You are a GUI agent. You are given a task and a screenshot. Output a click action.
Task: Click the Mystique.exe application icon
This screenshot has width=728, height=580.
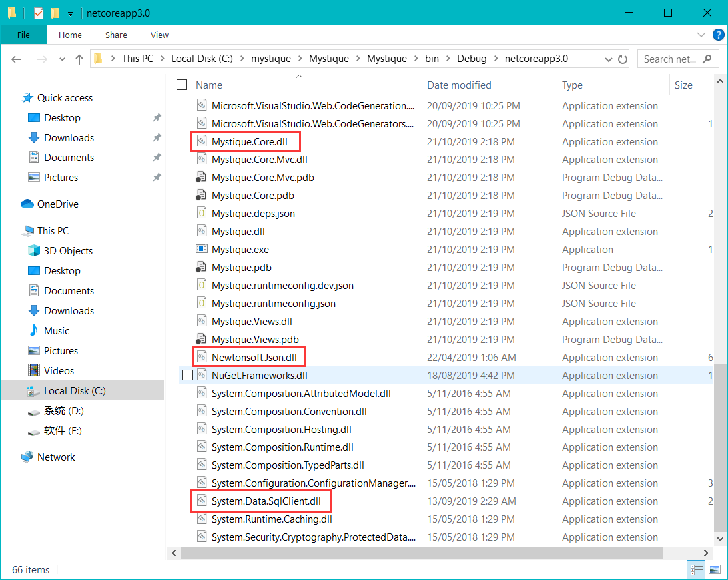pyautogui.click(x=202, y=250)
